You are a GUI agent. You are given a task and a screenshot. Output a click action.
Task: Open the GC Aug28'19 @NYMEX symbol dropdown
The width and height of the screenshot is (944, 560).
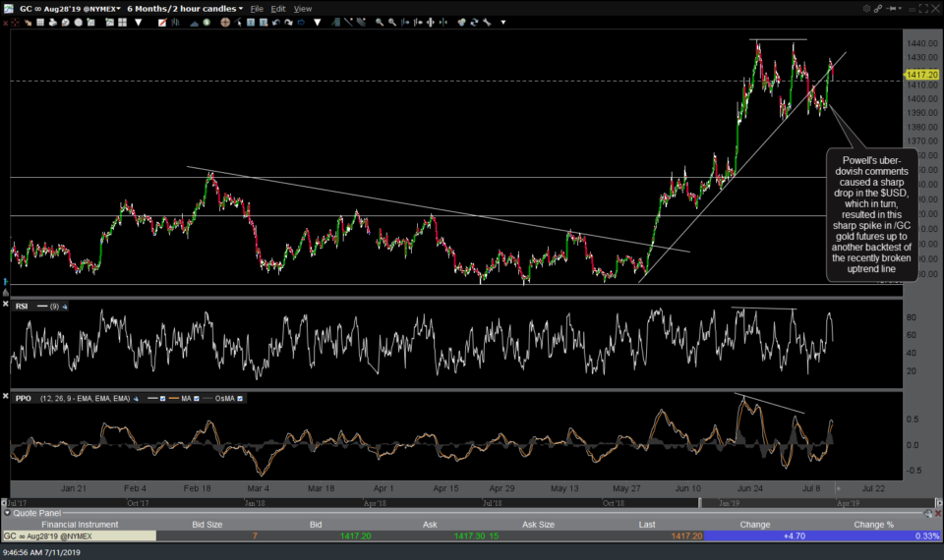70,9
